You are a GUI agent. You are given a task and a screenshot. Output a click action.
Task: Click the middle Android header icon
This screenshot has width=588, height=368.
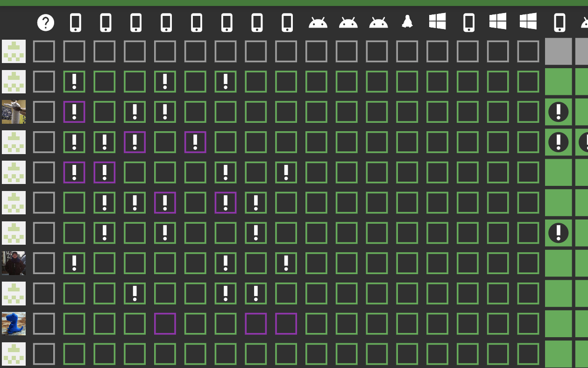click(348, 22)
